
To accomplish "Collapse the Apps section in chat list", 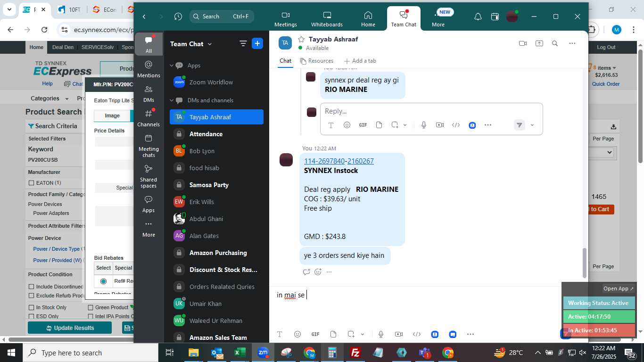I will pos(172,66).
